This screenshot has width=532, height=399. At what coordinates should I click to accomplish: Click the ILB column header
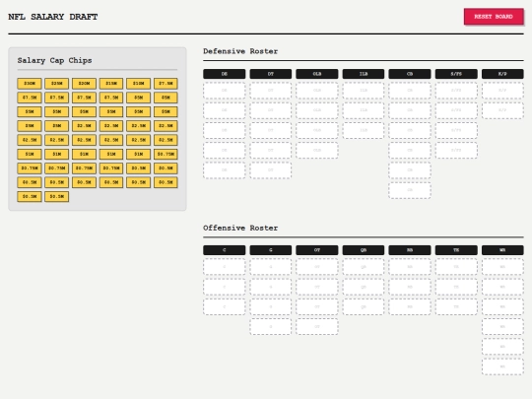point(364,74)
